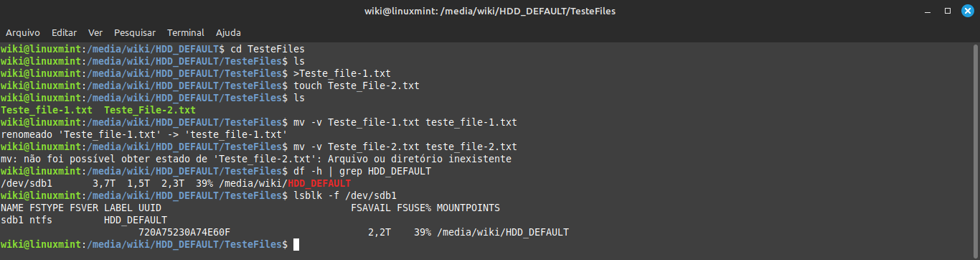
Task: Open the Pesquisar menu
Action: (x=135, y=32)
